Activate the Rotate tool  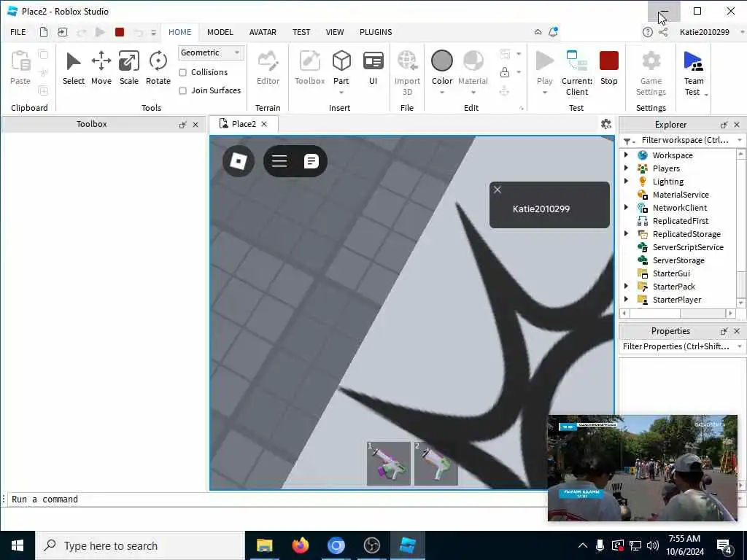(x=158, y=68)
